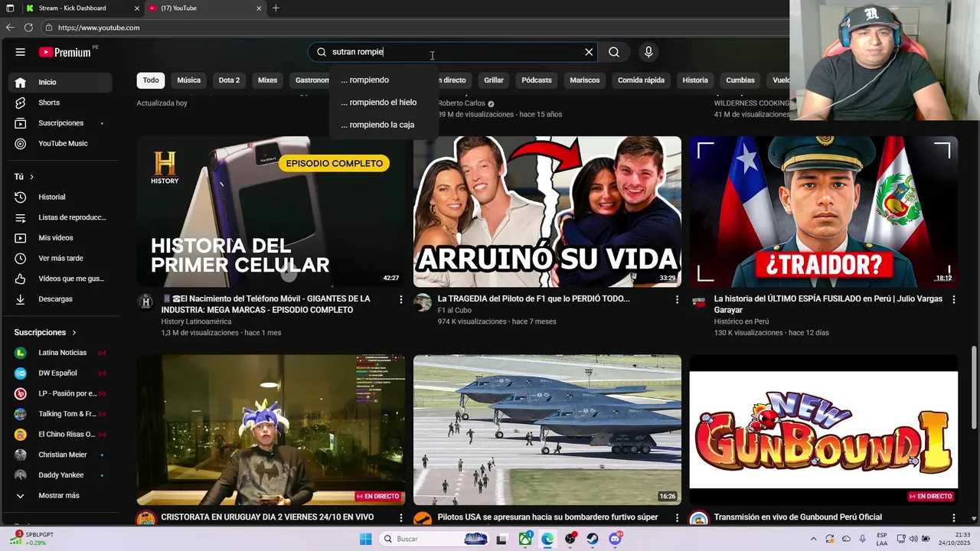980x551 pixels.
Task: Open Inicio in the sidebar
Action: pyautogui.click(x=60, y=82)
